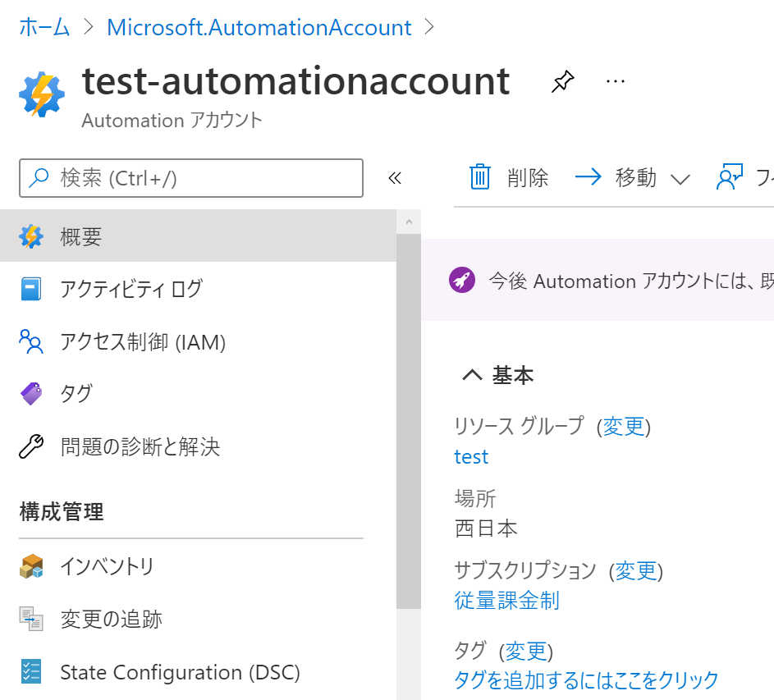The width and height of the screenshot is (774, 700).
Task: Click the inventory boxes icon
Action: coord(31,566)
